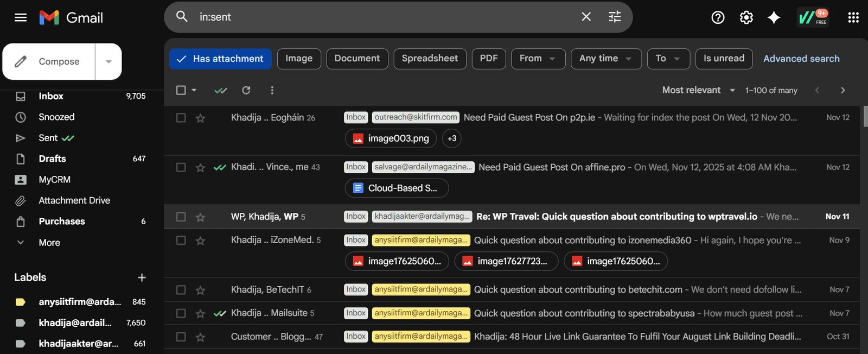
Task: Toggle the Has attachment filter chip
Action: click(x=220, y=59)
